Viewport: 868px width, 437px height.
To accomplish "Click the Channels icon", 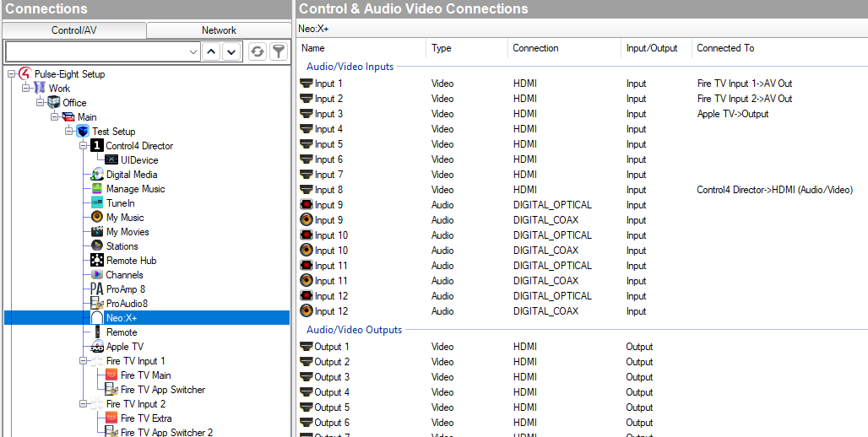I will click(97, 275).
